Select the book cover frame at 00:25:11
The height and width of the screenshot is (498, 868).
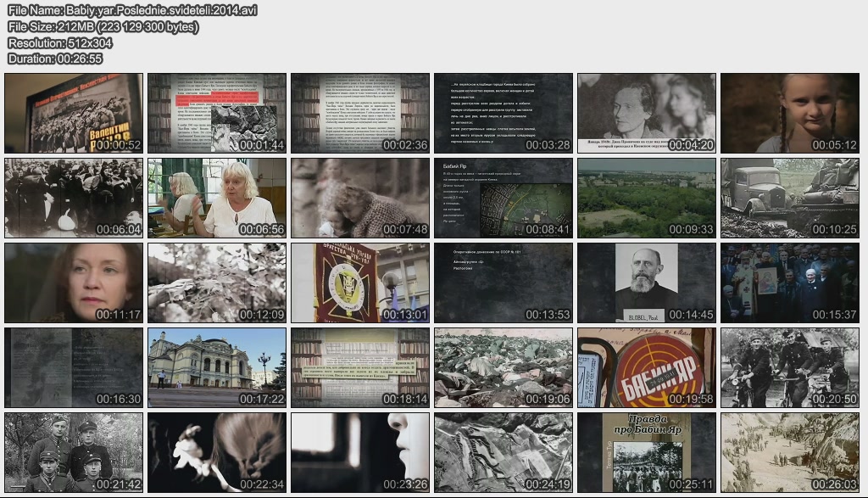click(x=647, y=453)
